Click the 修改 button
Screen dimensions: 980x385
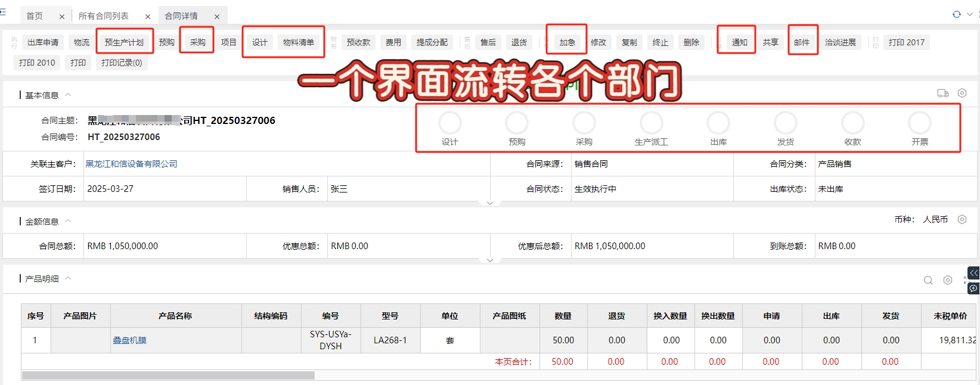[598, 42]
